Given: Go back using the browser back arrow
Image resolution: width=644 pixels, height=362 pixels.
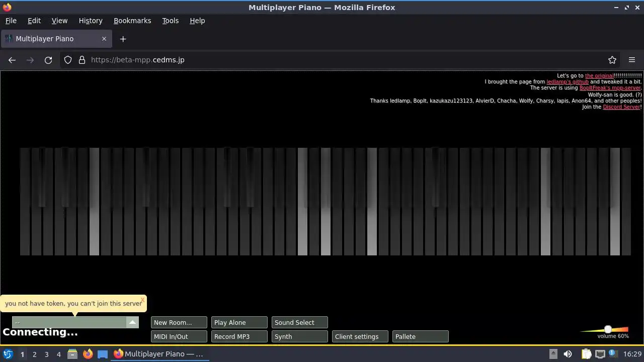Looking at the screenshot, I should [12, 60].
